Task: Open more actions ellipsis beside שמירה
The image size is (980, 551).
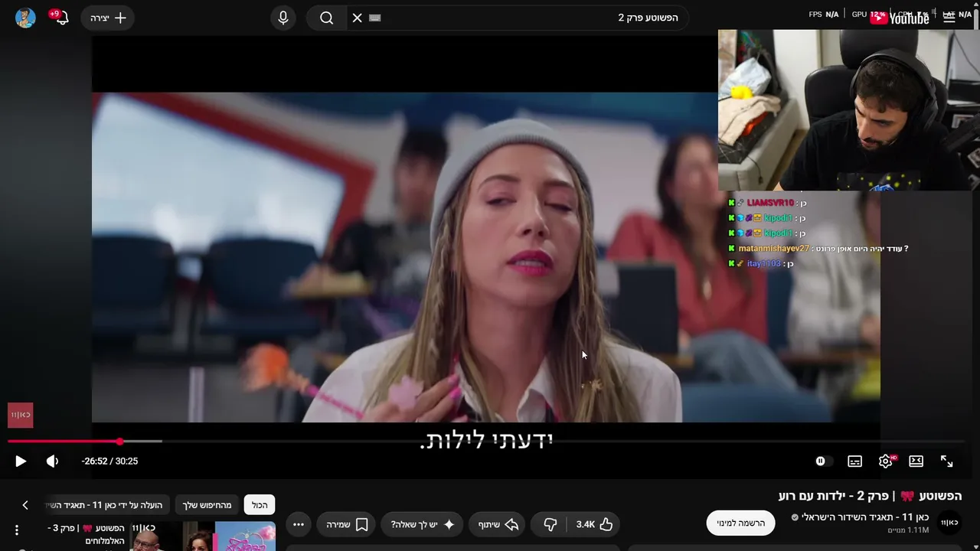Action: pyautogui.click(x=299, y=524)
